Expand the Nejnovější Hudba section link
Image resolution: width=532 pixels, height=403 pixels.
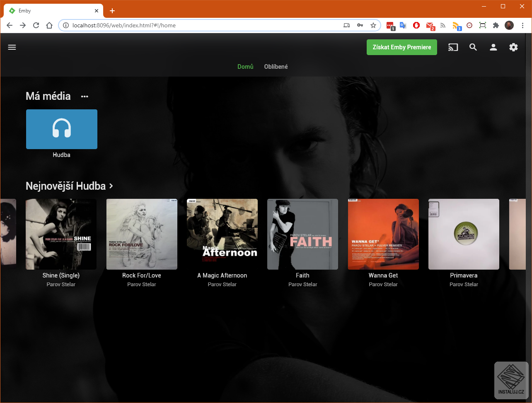(x=70, y=186)
